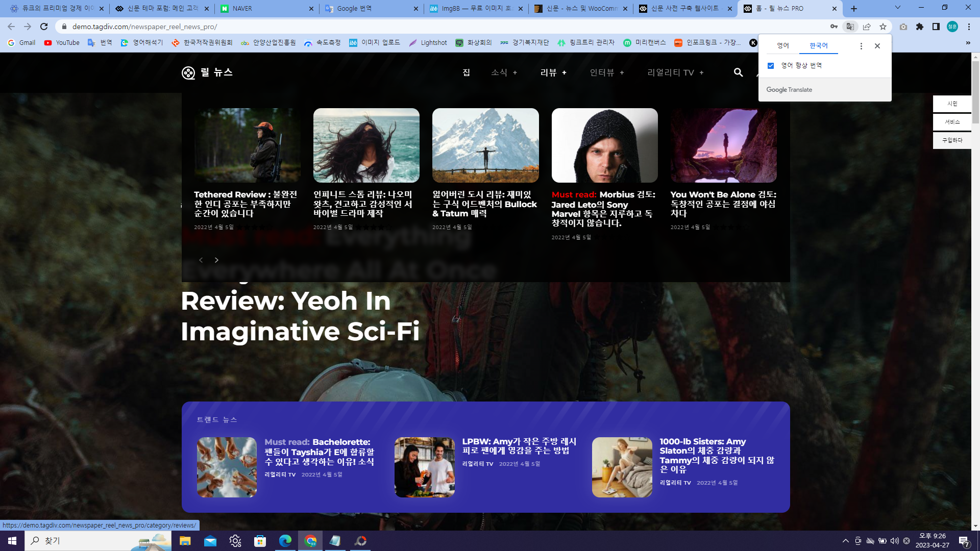
Task: Open the tab search dropdown arrow
Action: click(x=897, y=8)
